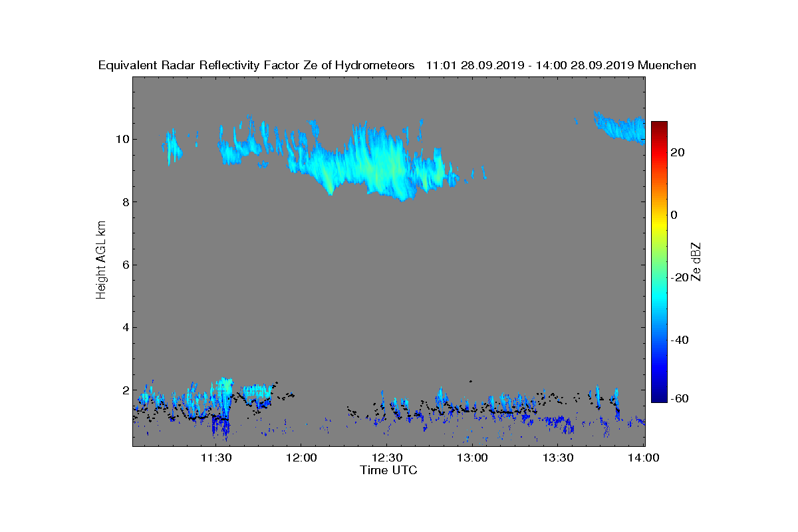Click the 14:00 time axis label
The height and width of the screenshot is (532, 798).
[644, 458]
